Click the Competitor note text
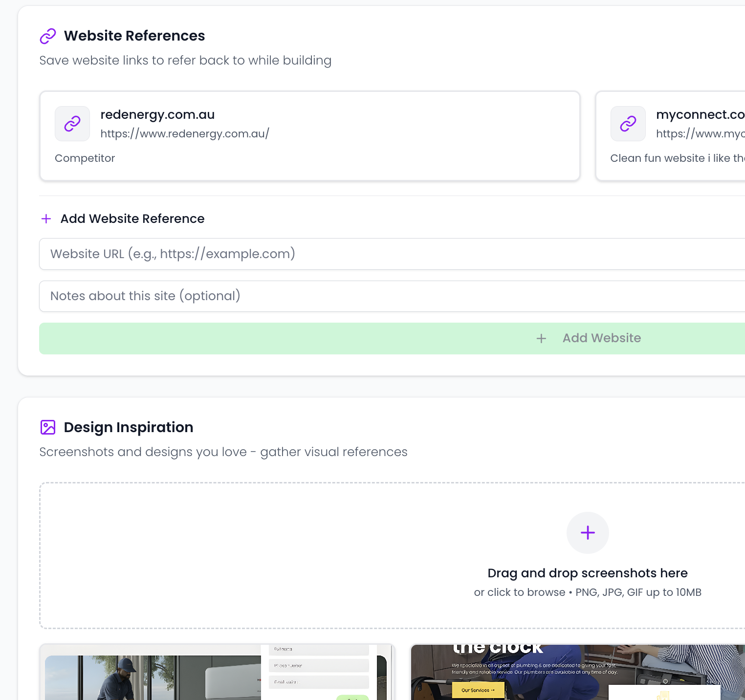This screenshot has height=700, width=745. (x=85, y=158)
